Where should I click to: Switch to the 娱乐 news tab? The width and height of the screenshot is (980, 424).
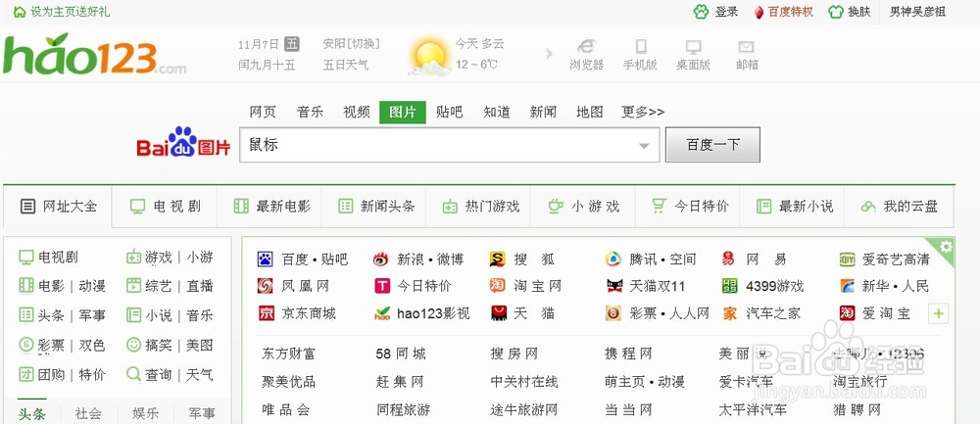pos(145,413)
